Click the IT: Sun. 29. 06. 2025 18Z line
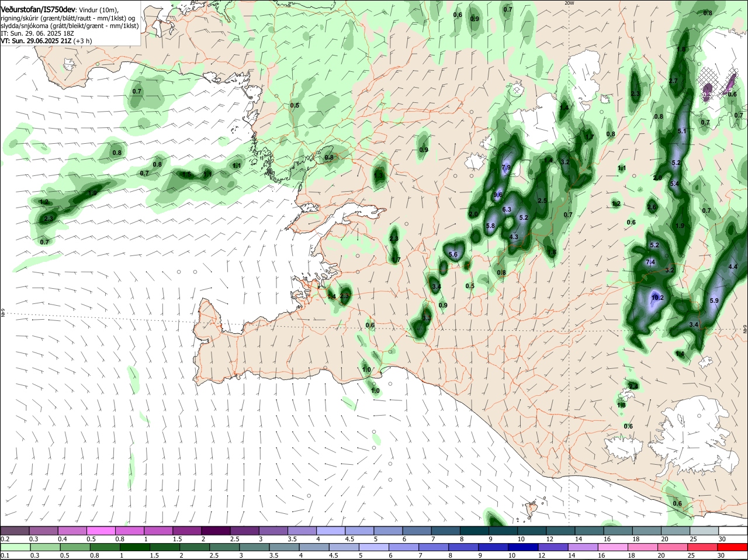Screen dimensions: 748x560 37,33
